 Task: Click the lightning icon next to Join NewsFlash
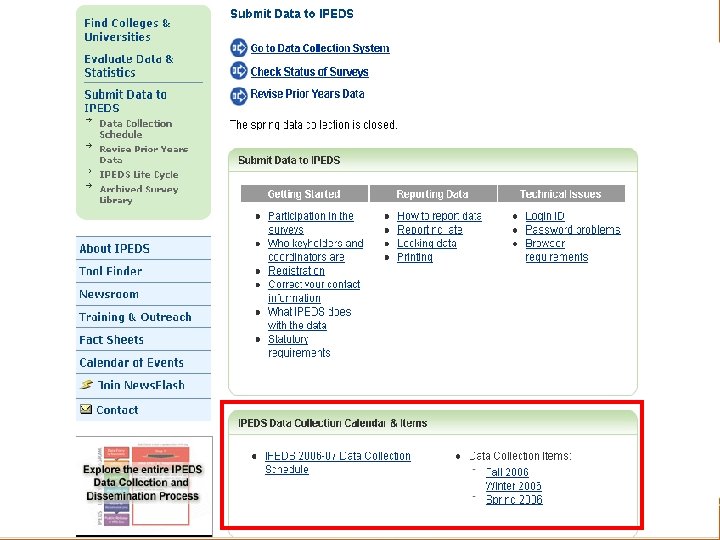tap(86, 384)
